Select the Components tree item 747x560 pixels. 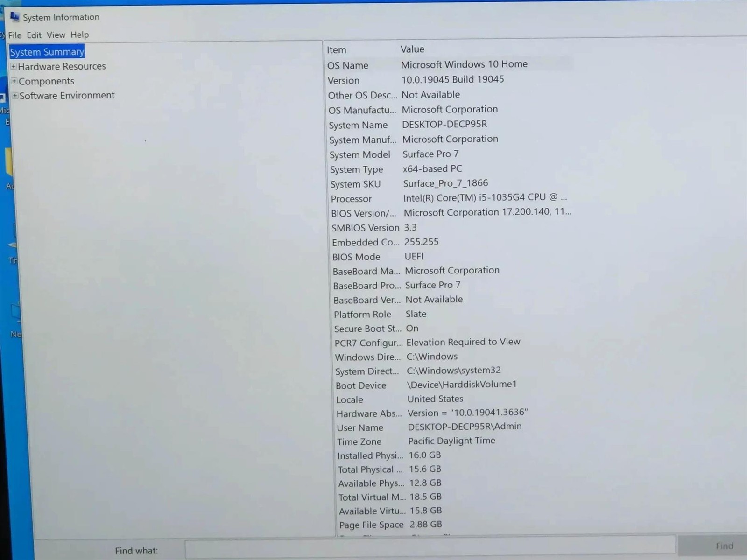tap(46, 81)
